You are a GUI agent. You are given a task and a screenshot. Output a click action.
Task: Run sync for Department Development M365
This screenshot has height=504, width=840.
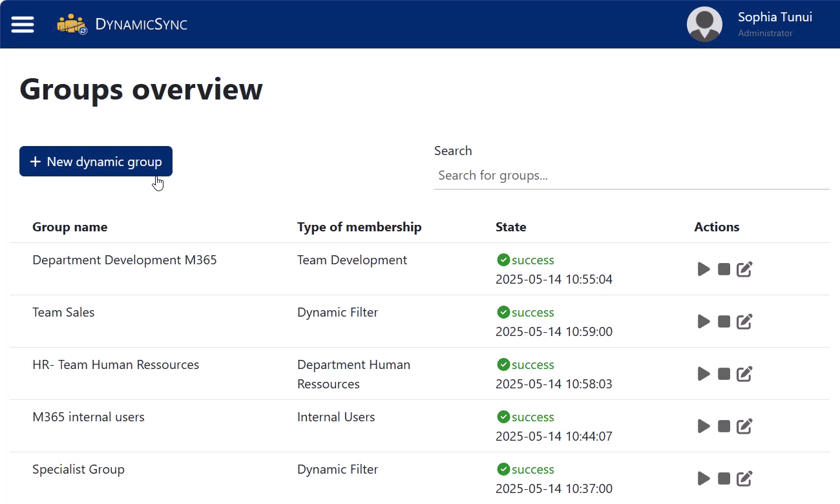point(704,269)
